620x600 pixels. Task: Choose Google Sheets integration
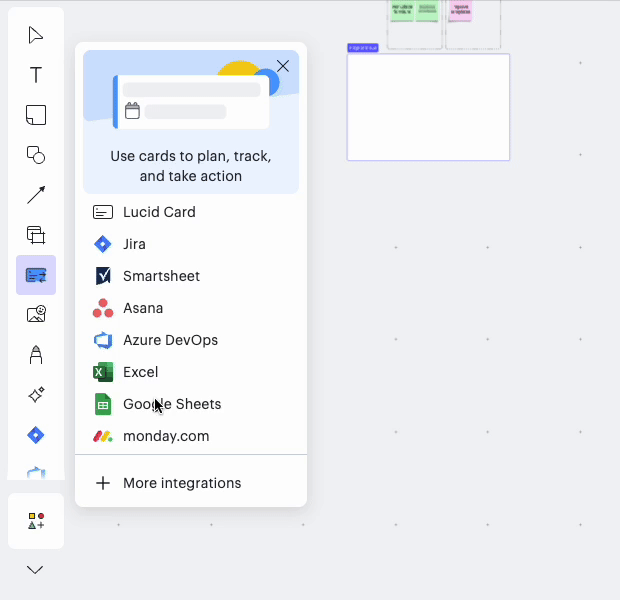pos(191,404)
